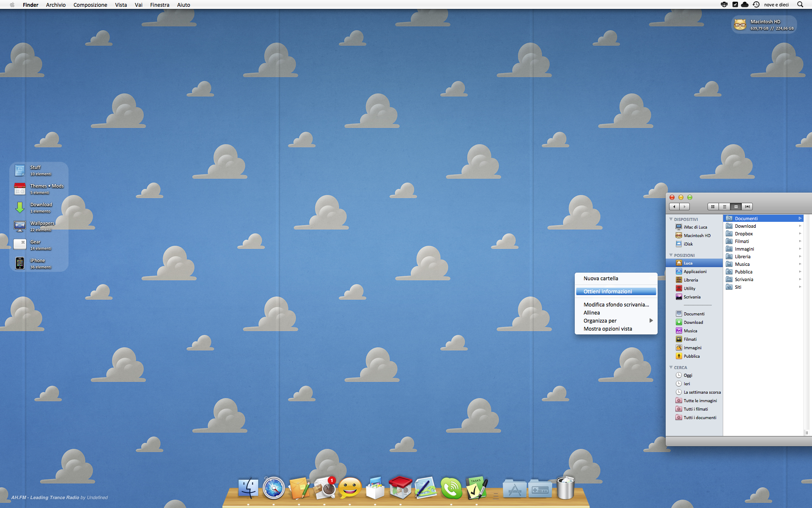
Task: Choose Nuova cartella from context menu
Action: (616, 279)
